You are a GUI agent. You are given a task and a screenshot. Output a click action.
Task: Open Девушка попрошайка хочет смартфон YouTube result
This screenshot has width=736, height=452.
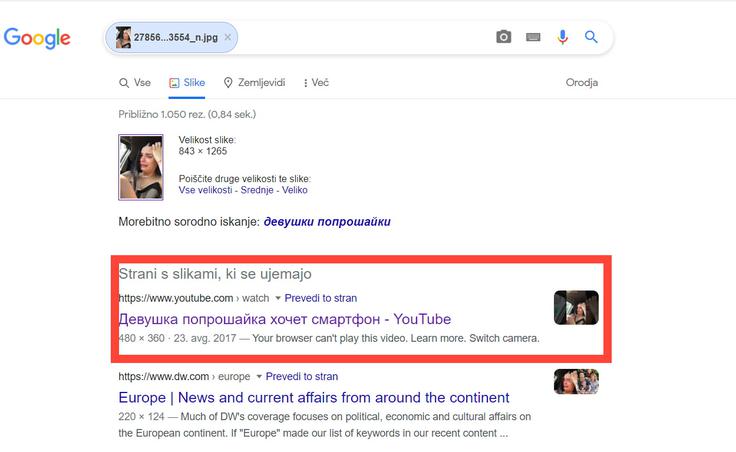tap(284, 319)
